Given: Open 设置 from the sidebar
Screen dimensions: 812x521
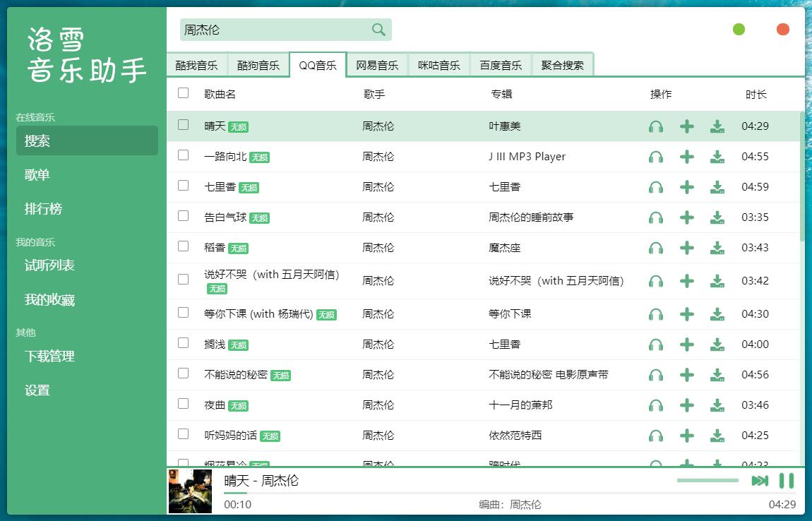Looking at the screenshot, I should click(37, 390).
